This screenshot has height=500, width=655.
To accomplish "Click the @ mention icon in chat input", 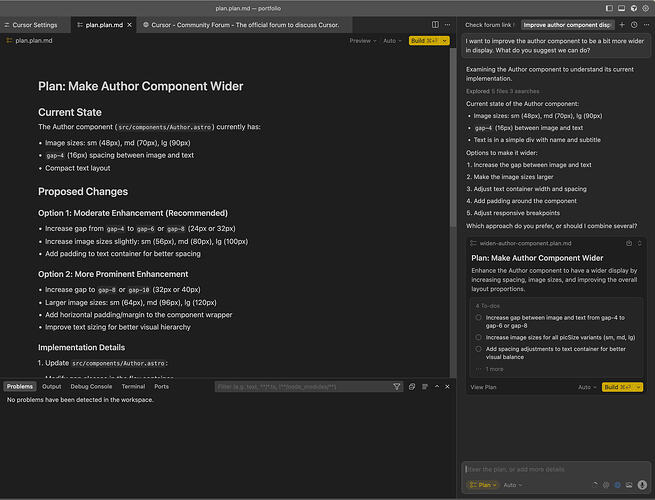I will click(x=606, y=485).
